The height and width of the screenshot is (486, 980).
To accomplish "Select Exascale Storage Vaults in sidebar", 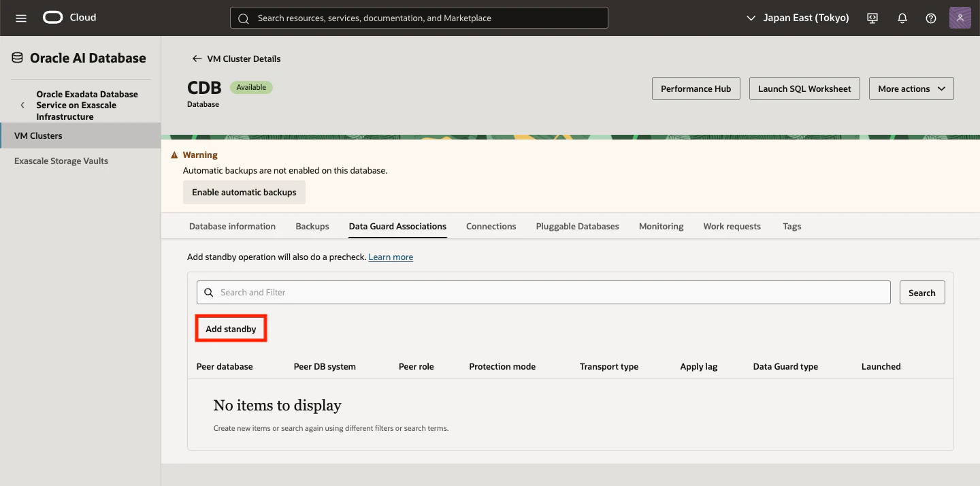I will [x=61, y=161].
